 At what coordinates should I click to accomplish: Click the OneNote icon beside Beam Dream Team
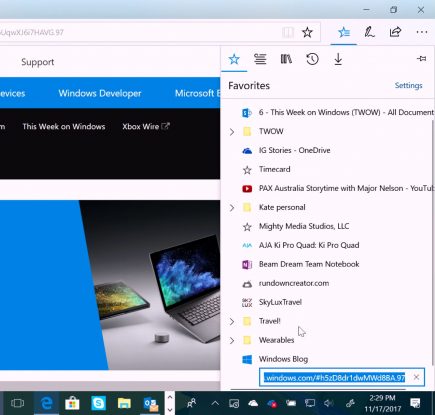click(x=247, y=265)
